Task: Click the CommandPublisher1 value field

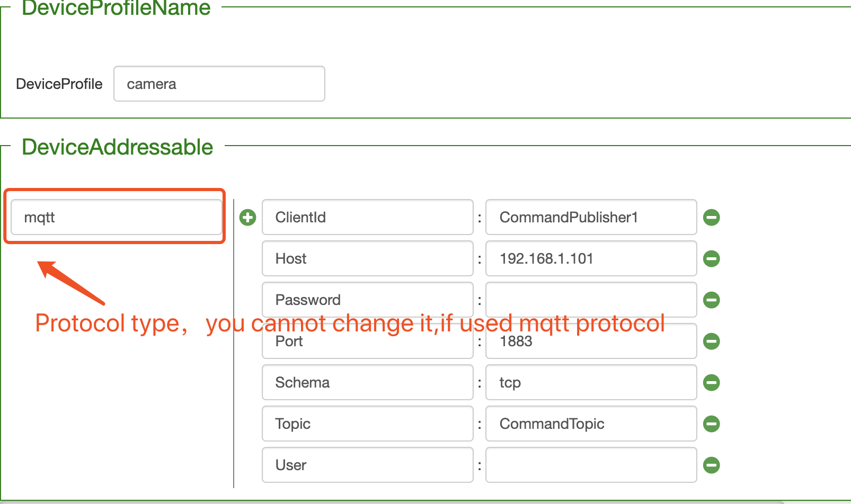Action: pos(591,217)
